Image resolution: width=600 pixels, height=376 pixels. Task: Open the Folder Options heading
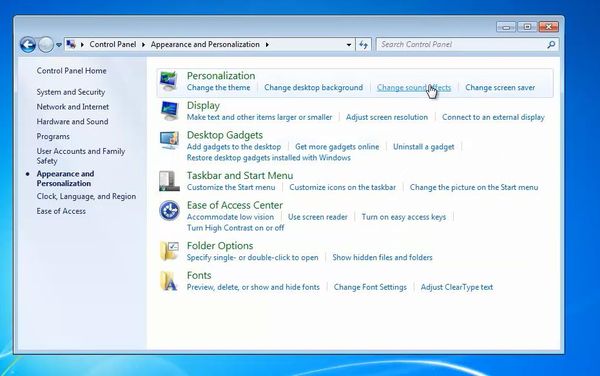tap(220, 246)
